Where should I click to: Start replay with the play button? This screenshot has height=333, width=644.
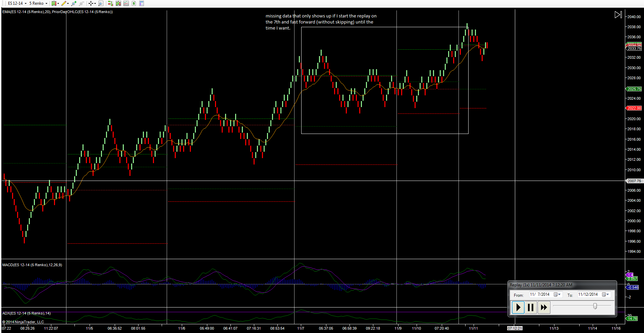pyautogui.click(x=518, y=307)
